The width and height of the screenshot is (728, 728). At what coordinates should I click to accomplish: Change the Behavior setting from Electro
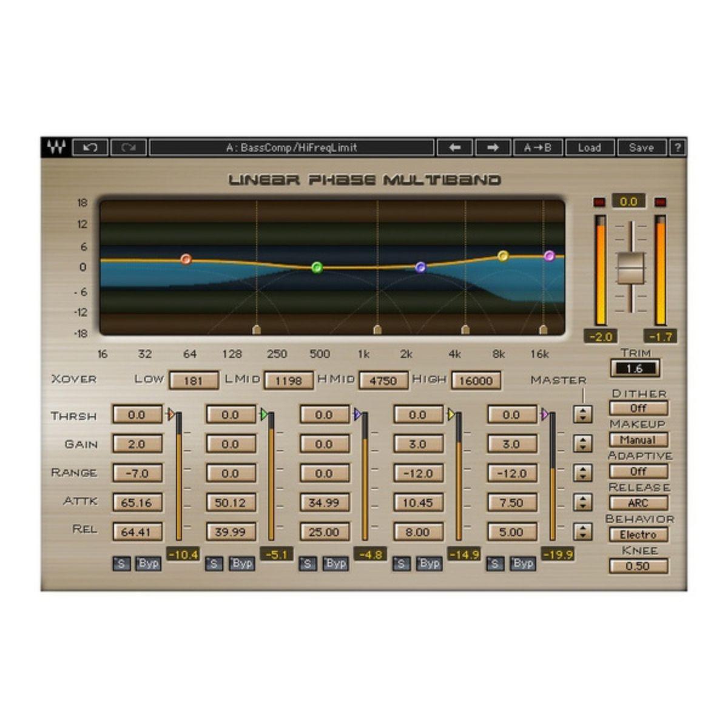(x=638, y=534)
